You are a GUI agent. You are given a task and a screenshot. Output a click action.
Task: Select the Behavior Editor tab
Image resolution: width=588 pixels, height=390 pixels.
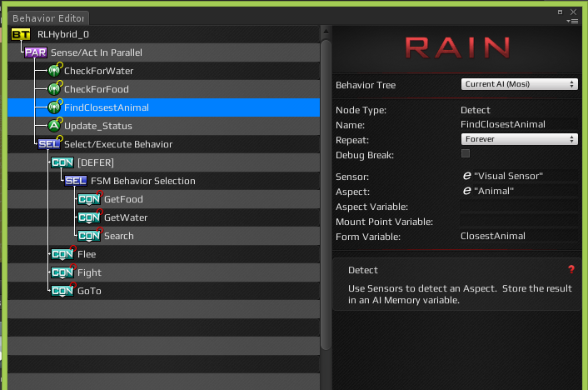point(48,18)
